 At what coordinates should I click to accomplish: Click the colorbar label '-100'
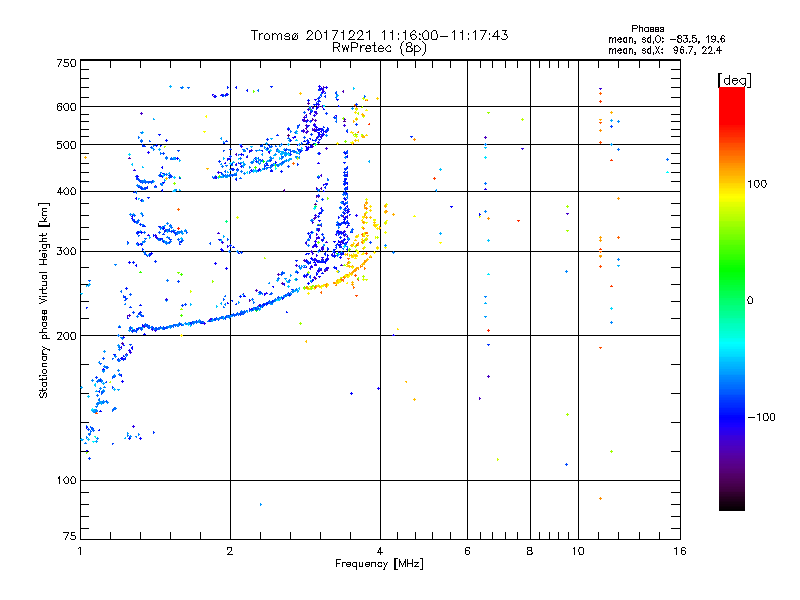761,417
